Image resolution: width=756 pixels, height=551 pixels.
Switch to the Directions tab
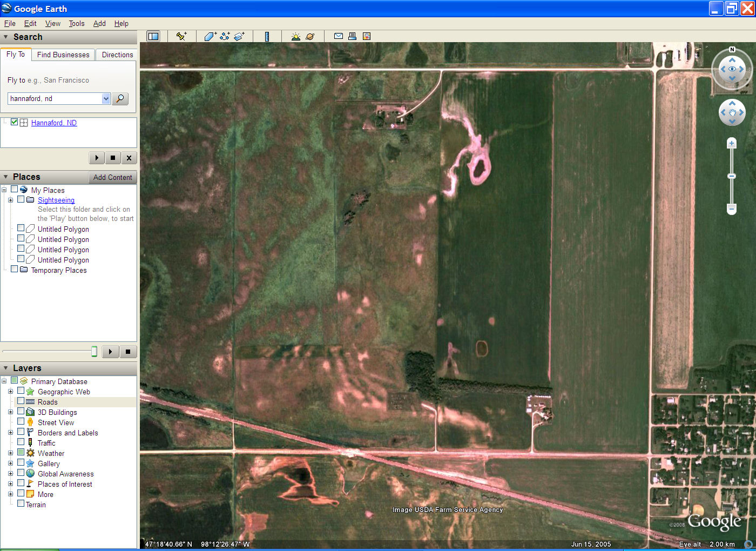coord(117,55)
